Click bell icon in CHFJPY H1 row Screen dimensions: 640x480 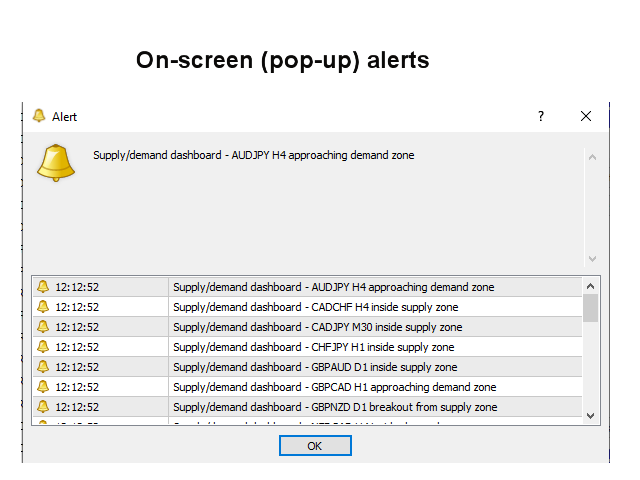click(43, 347)
